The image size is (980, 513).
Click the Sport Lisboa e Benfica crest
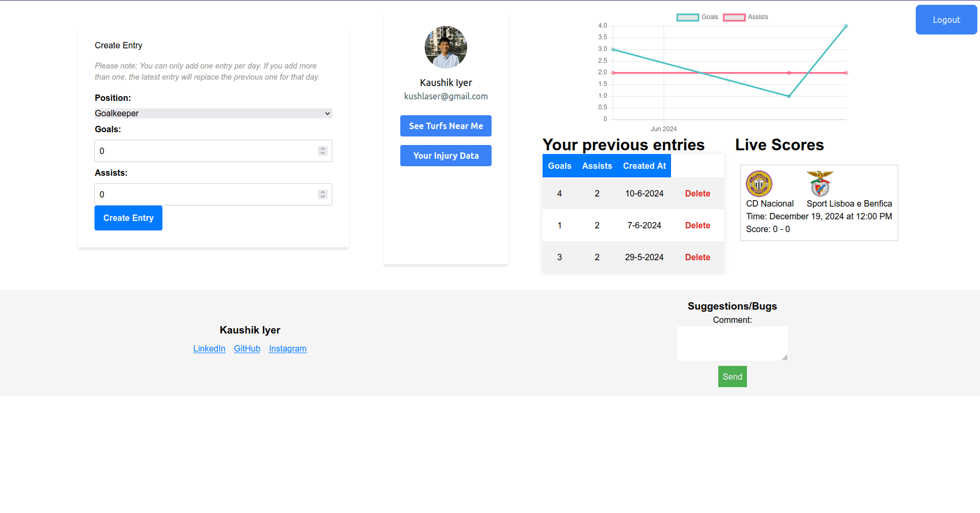(x=820, y=184)
